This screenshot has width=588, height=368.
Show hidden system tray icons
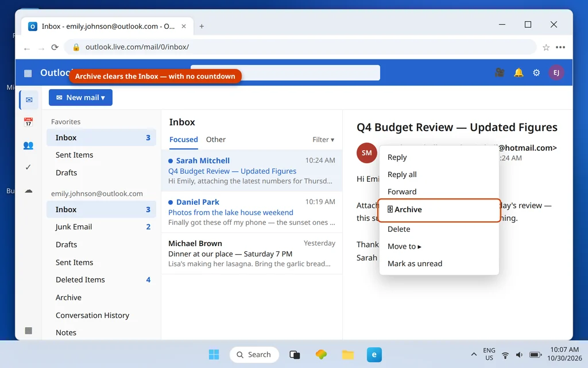474,354
